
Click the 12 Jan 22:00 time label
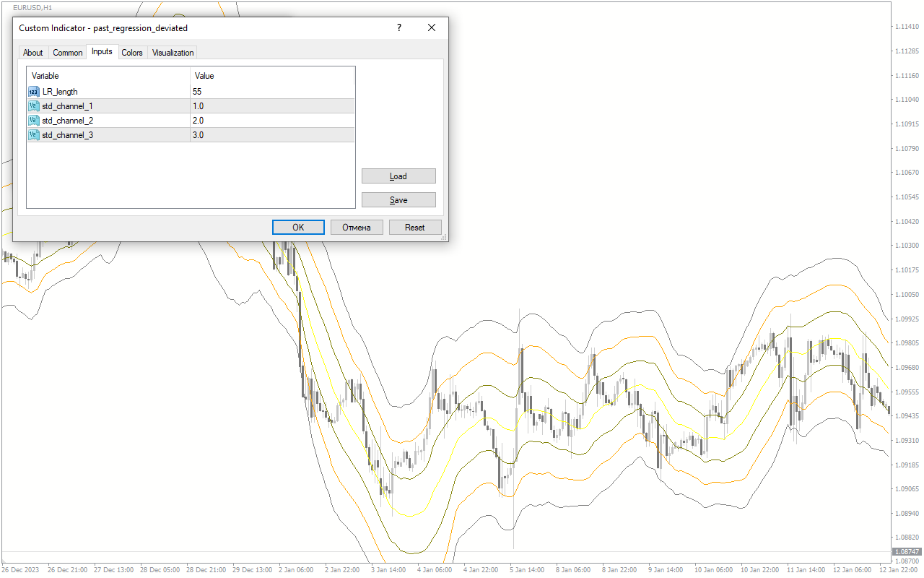pos(898,569)
